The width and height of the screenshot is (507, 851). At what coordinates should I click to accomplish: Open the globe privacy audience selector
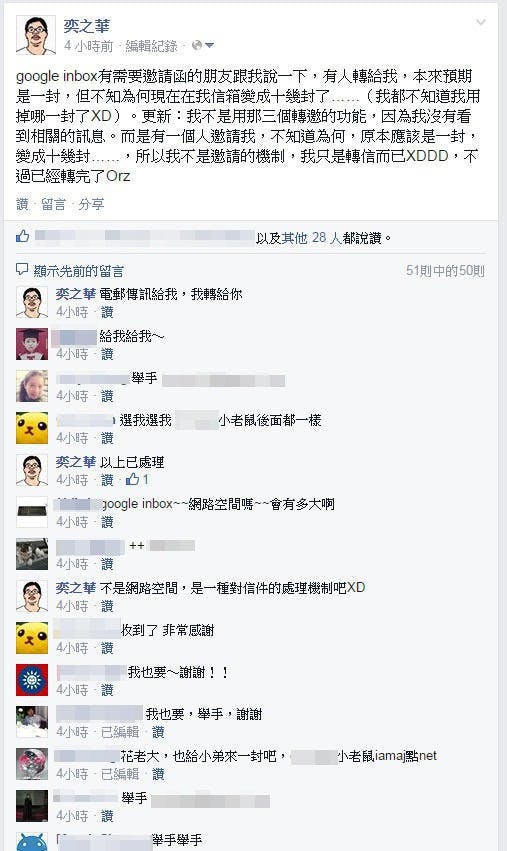(203, 46)
